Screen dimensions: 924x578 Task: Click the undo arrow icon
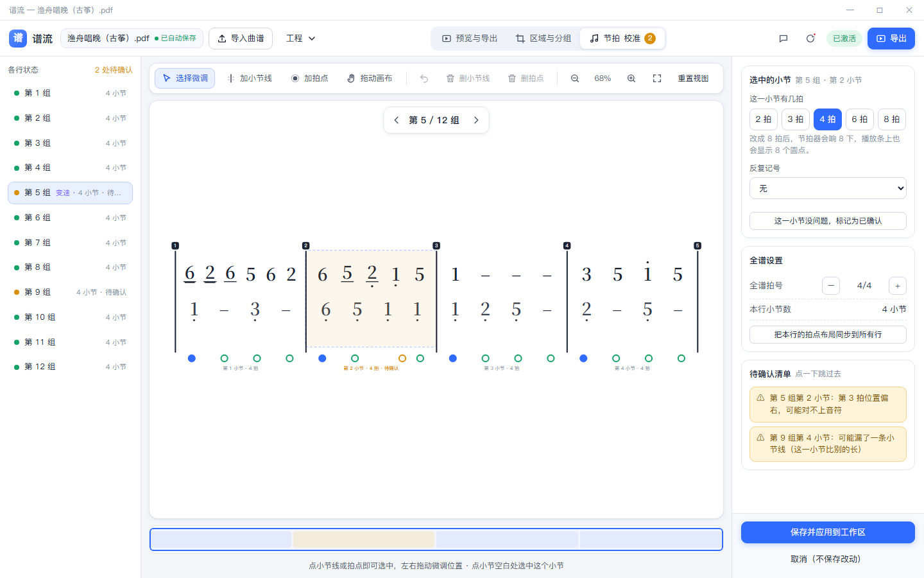pyautogui.click(x=424, y=78)
